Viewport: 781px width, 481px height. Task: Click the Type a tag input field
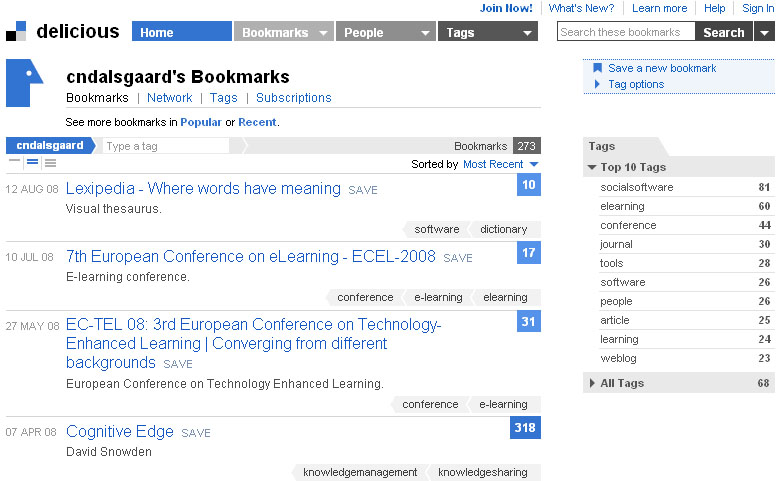[165, 146]
